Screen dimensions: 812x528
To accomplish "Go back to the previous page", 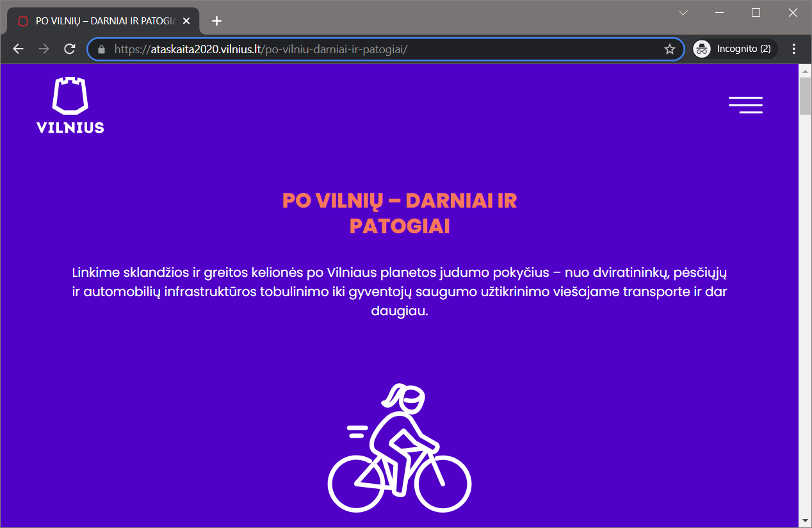I will (x=18, y=49).
